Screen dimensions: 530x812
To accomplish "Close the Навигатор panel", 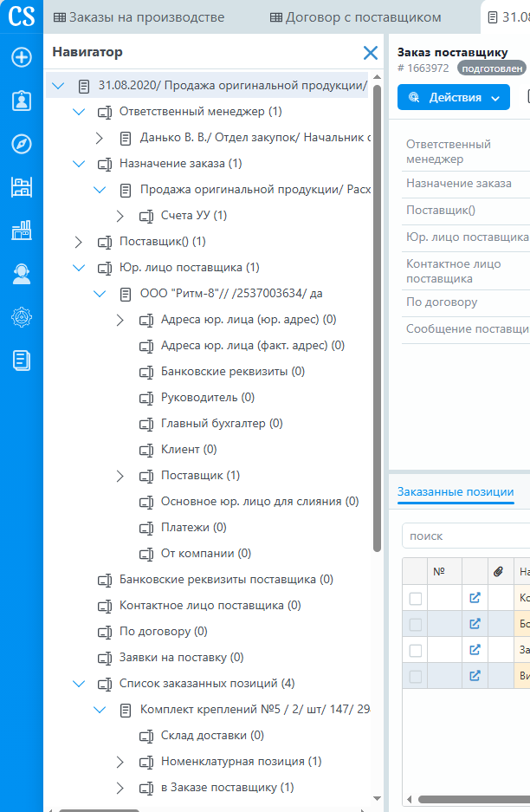I will point(370,53).
